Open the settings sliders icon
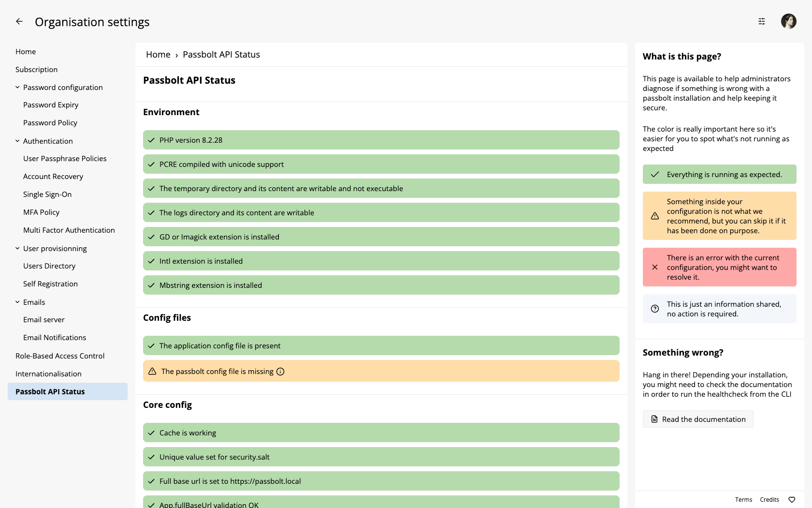 coord(762,21)
